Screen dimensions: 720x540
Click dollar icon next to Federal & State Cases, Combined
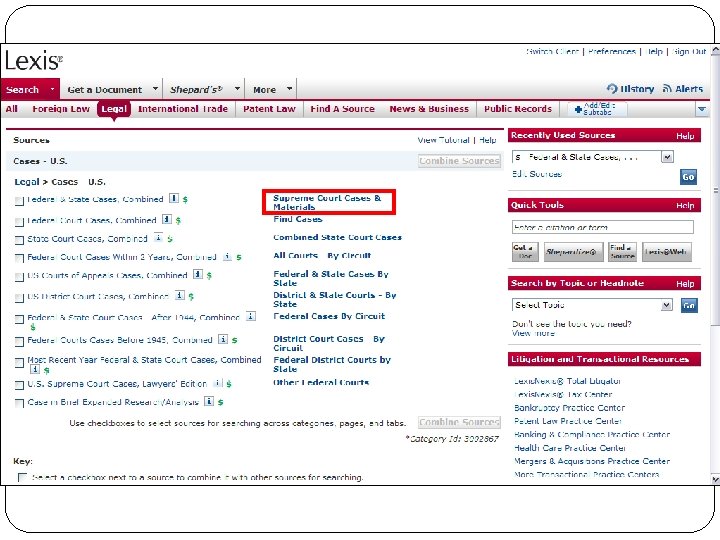(x=185, y=199)
